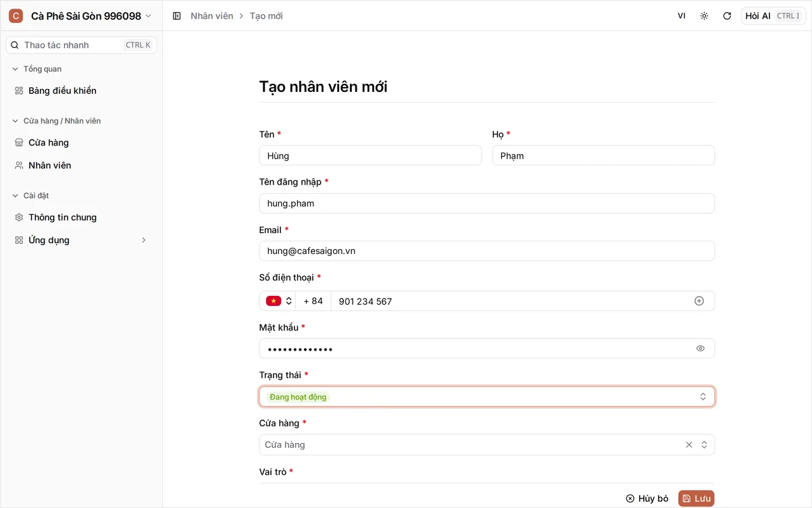The image size is (812, 508).
Task: Collapse the Cài đặt section
Action: 30,195
